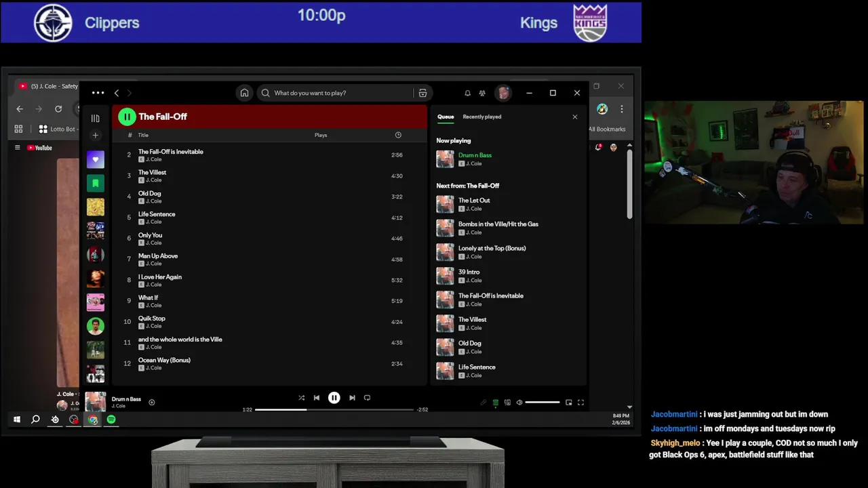Open Browse icon in Spotify search bar
This screenshot has width=868, height=488.
point(422,93)
